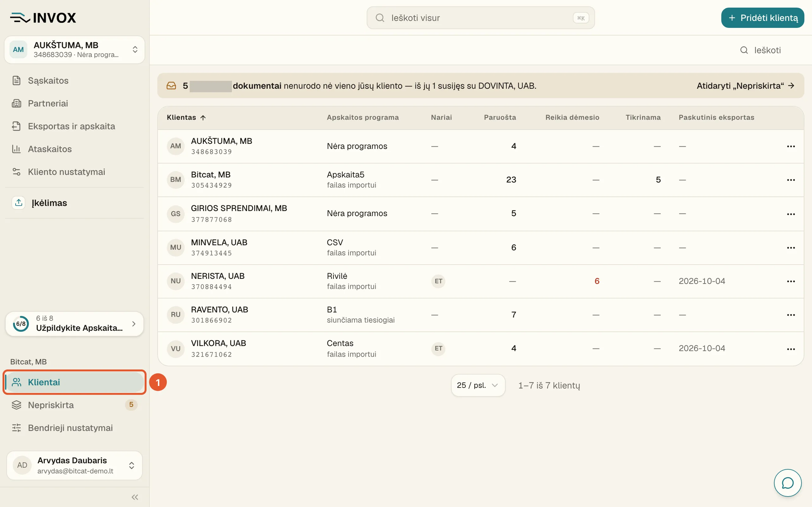Click the INVOX logo
The height and width of the screenshot is (507, 812).
pyautogui.click(x=43, y=18)
